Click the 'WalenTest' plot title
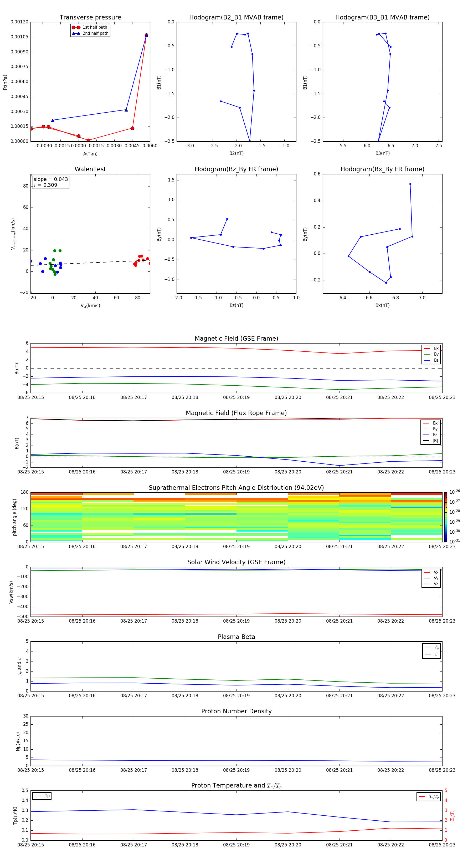473x868 pixels. (x=90, y=169)
